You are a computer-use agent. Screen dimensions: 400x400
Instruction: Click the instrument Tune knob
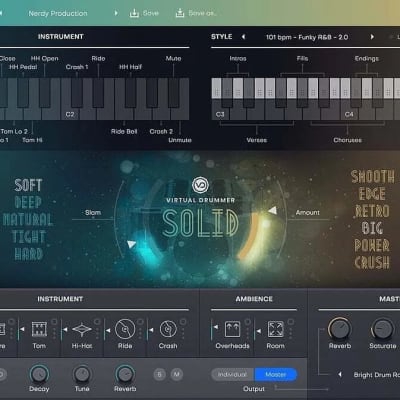(82, 374)
